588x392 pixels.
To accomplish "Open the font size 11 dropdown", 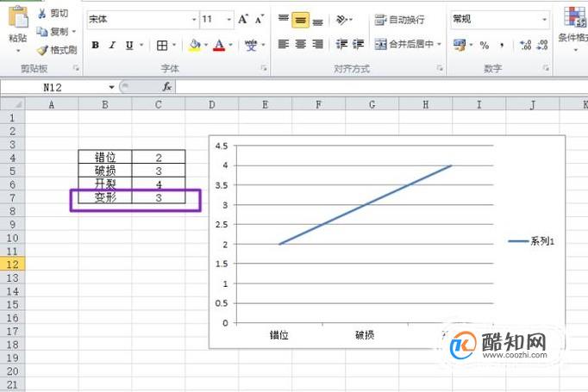I will pyautogui.click(x=228, y=20).
